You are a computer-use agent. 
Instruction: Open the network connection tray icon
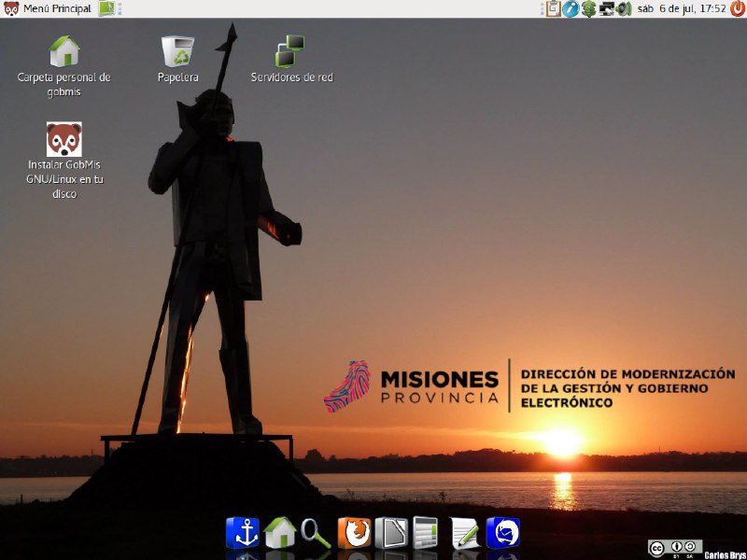click(606, 8)
